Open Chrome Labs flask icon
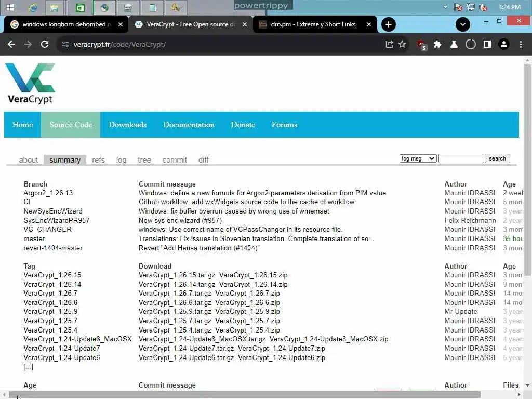This screenshot has width=532, height=399. [454, 45]
